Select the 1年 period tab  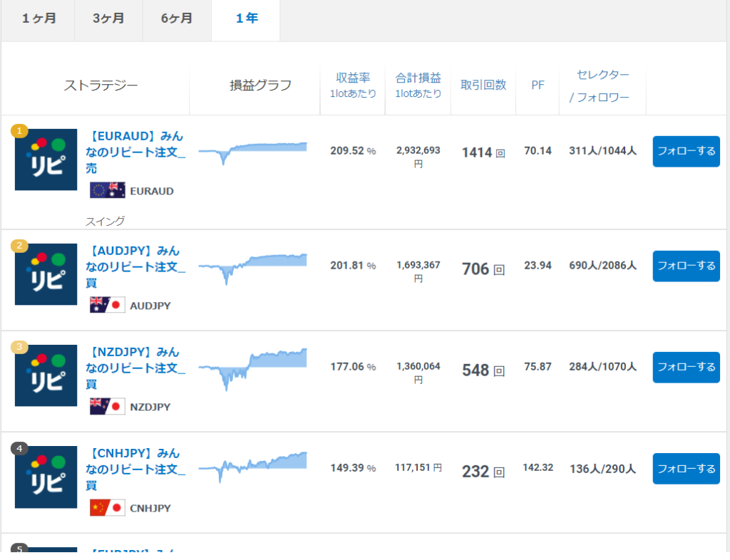[246, 19]
